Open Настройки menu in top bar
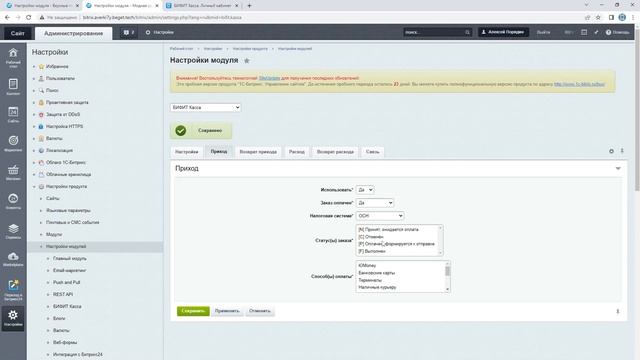Image resolution: width=640 pixels, height=360 pixels. (160, 32)
